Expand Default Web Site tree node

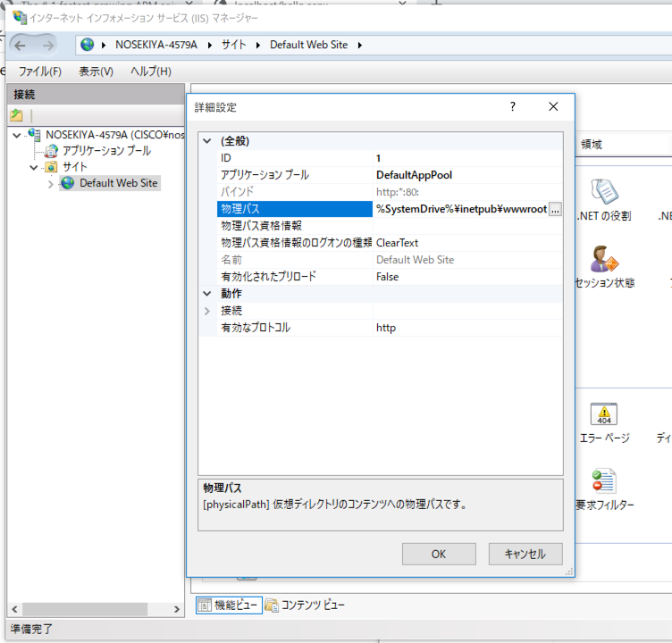pos(50,184)
